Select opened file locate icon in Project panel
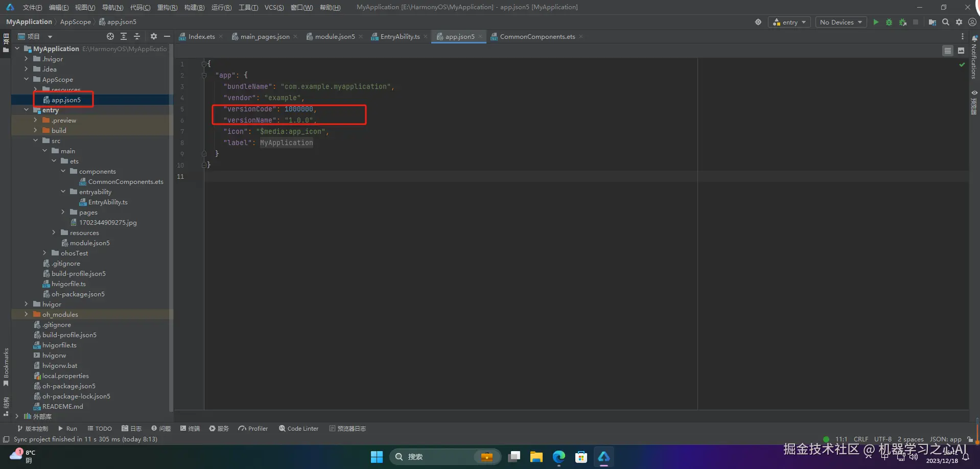This screenshot has width=980, height=469. click(x=110, y=36)
